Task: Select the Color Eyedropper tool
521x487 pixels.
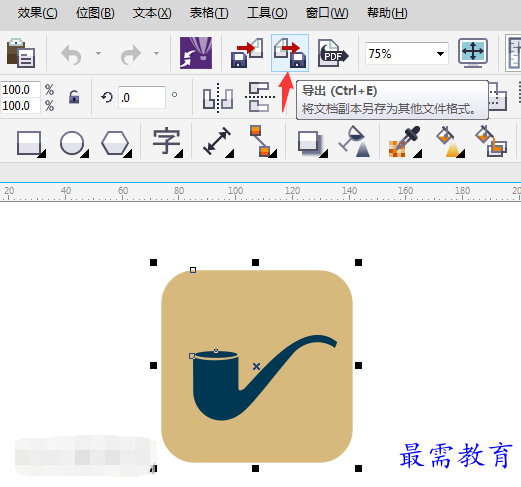Action: pos(405,141)
